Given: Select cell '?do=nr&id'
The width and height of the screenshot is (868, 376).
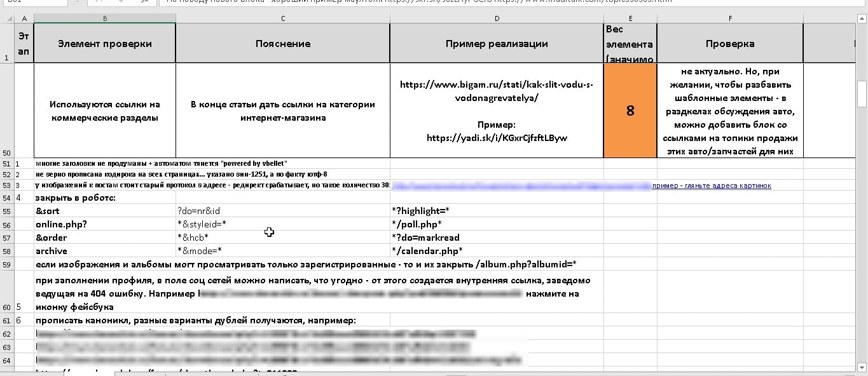Looking at the screenshot, I should click(283, 210).
